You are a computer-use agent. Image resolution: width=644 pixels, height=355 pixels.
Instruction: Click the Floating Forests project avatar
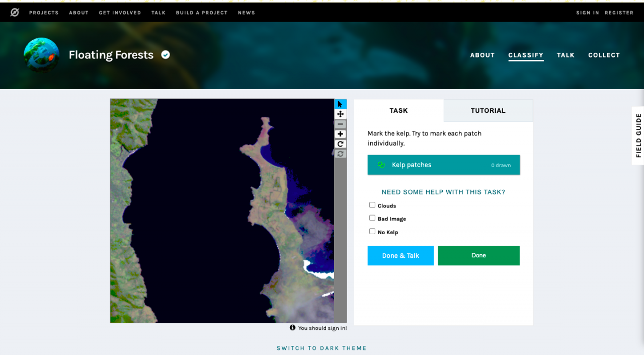pos(42,55)
